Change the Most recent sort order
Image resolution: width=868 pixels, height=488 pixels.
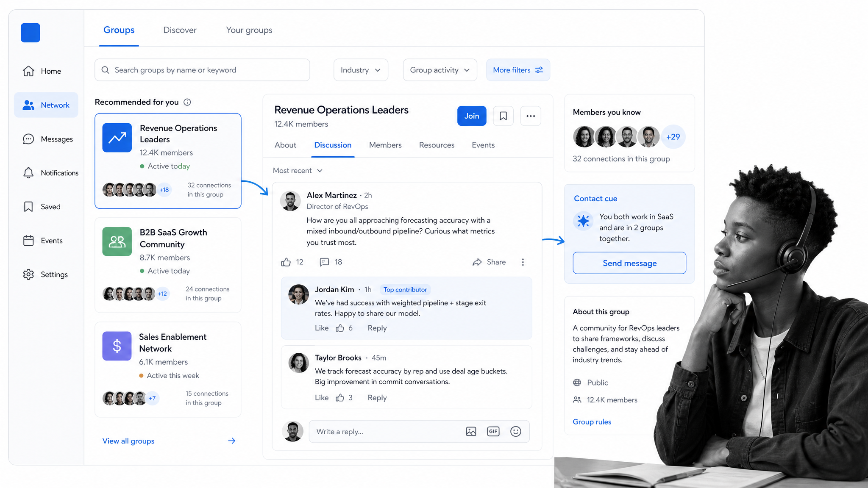[298, 171]
